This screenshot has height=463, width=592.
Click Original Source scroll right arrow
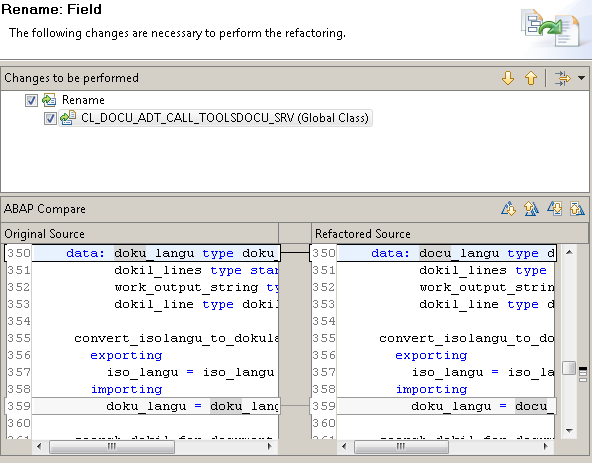[x=270, y=446]
